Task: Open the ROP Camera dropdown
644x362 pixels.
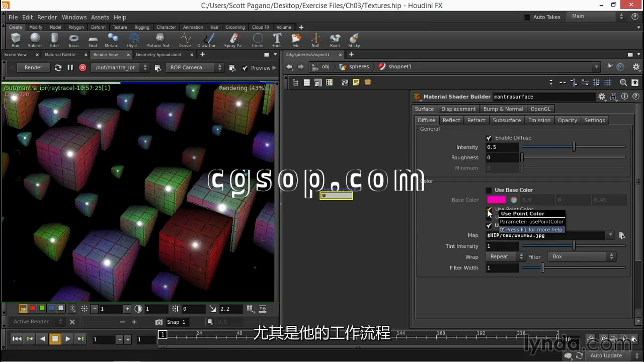Action: (x=195, y=68)
